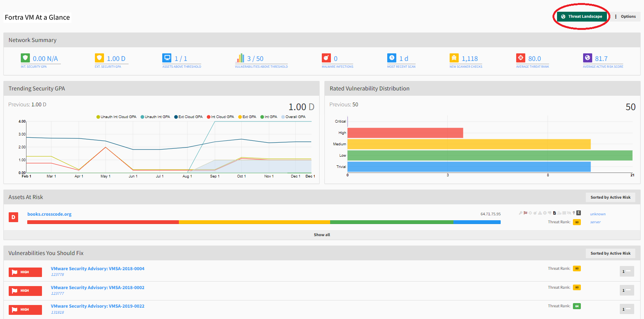The width and height of the screenshot is (644, 319).
Task: Click the yellow Medium bar in distribution chart
Action: coord(469,144)
